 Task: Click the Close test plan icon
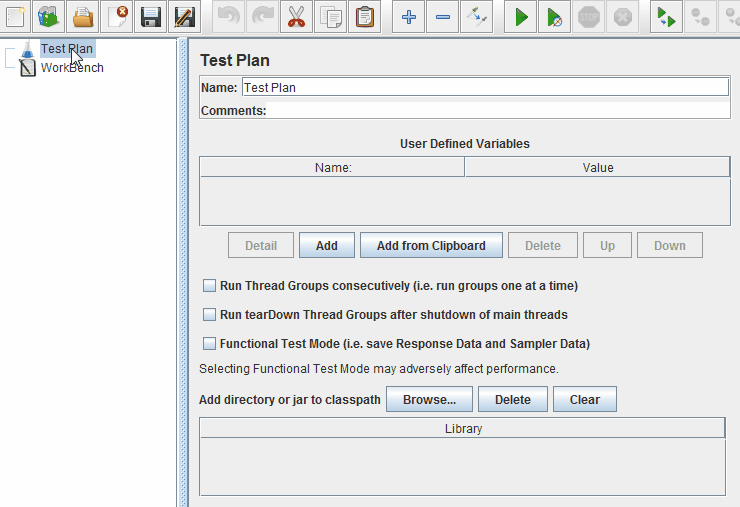[117, 17]
